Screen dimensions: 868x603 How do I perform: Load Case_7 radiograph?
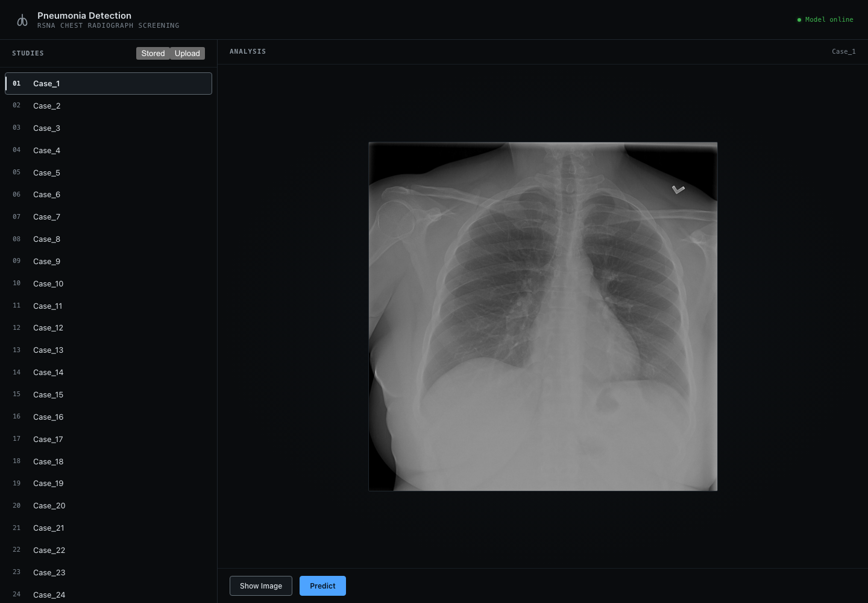point(108,217)
